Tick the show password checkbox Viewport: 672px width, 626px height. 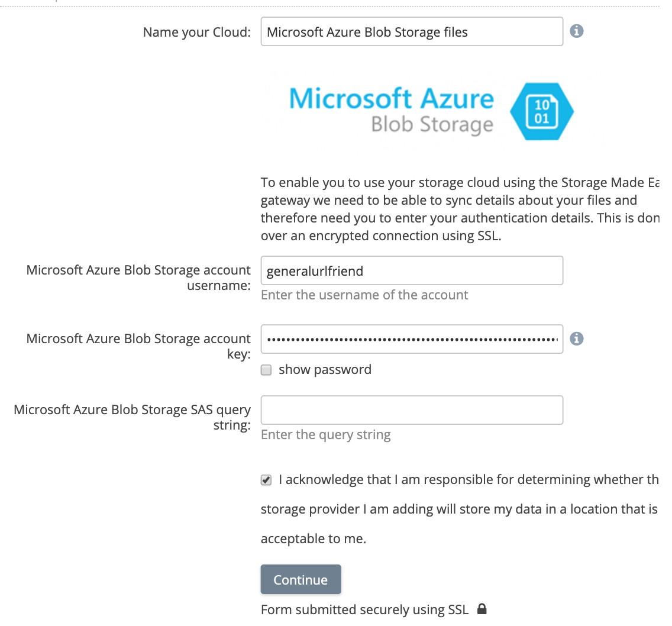click(267, 370)
